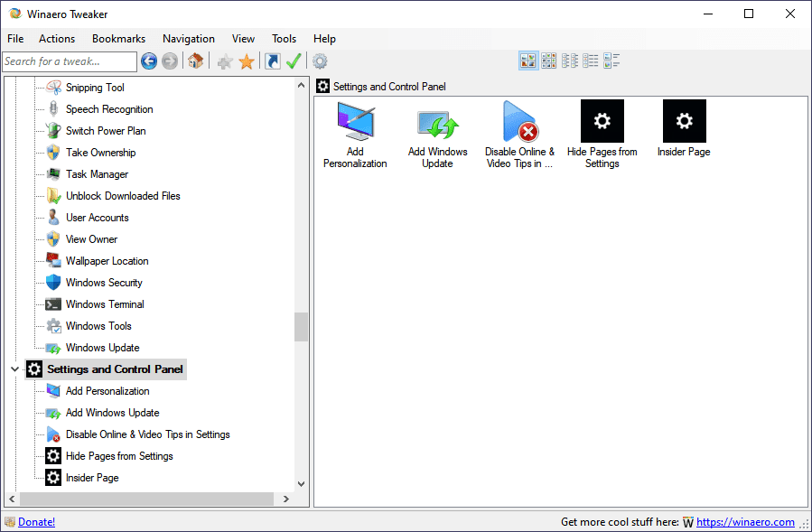Select Take Ownership tree item
This screenshot has height=532, width=812.
click(x=100, y=153)
